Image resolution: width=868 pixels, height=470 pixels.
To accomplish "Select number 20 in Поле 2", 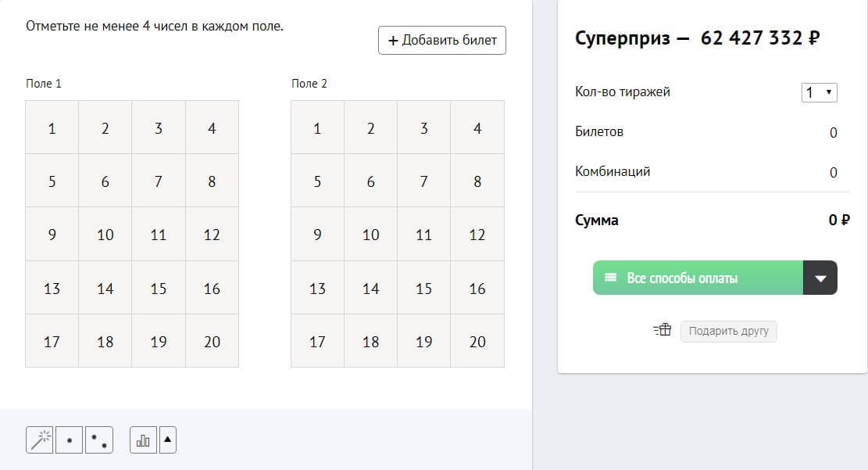I will tap(477, 342).
